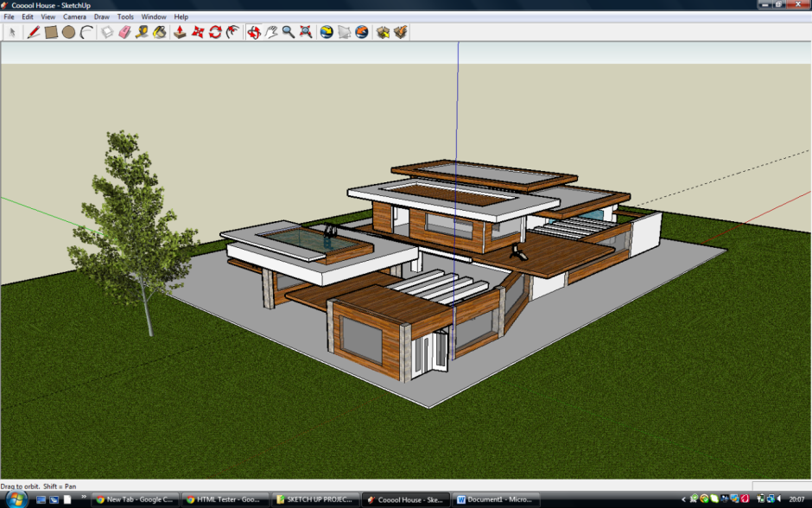This screenshot has height=508, width=812.
Task: Select the Push/Pull tool
Action: [x=180, y=32]
